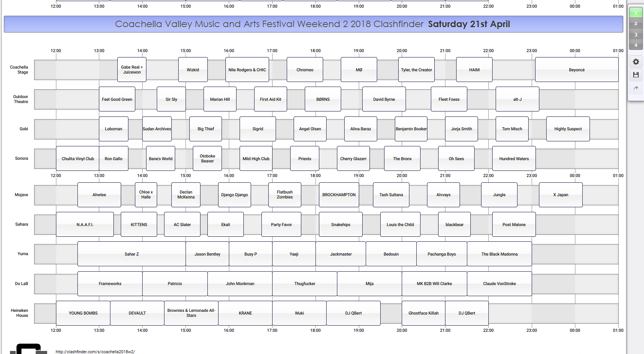Select the Marian Hill block
The height and width of the screenshot is (354, 644).
[220, 99]
